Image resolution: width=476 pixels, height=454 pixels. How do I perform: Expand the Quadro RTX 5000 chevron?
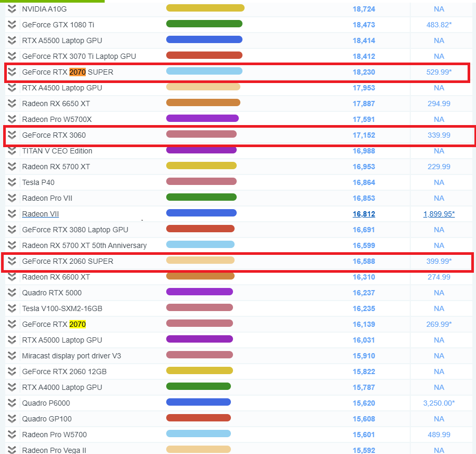12,293
